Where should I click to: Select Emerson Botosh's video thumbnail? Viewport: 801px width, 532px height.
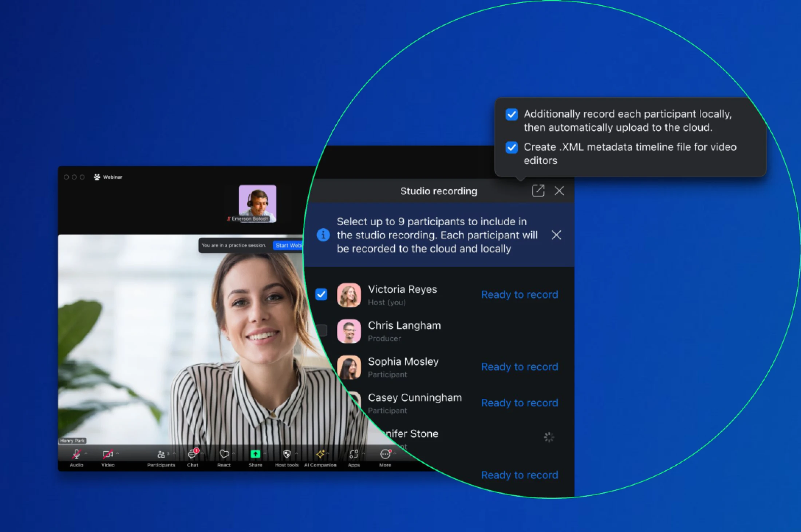pyautogui.click(x=257, y=203)
